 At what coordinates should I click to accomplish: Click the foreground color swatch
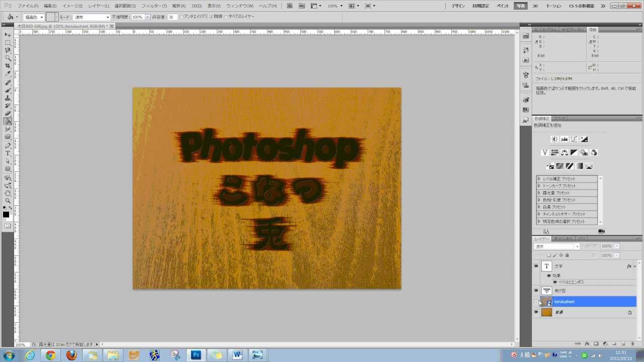[6, 215]
